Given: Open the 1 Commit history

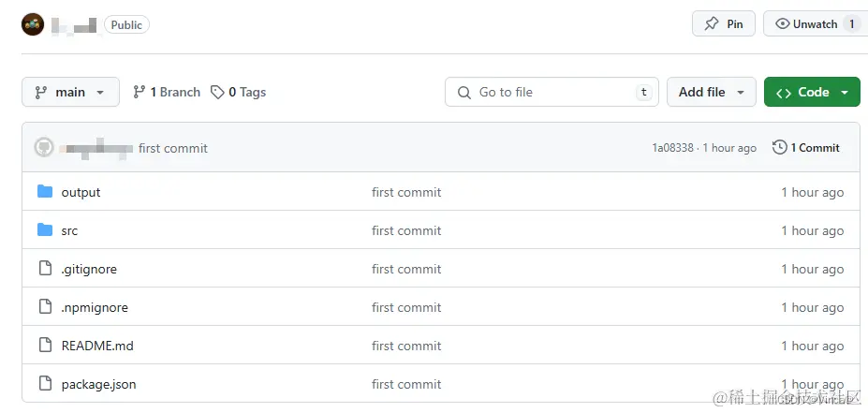Looking at the screenshot, I should tap(806, 148).
